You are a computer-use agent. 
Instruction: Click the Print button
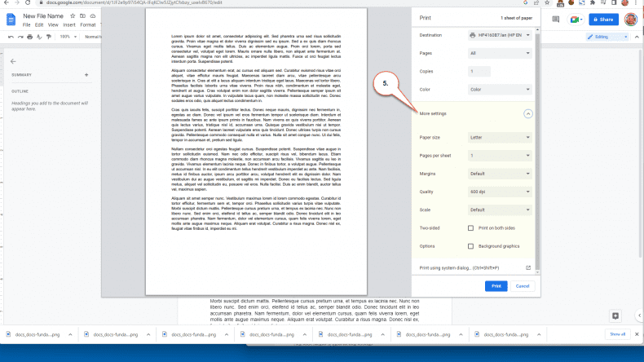[x=496, y=286]
